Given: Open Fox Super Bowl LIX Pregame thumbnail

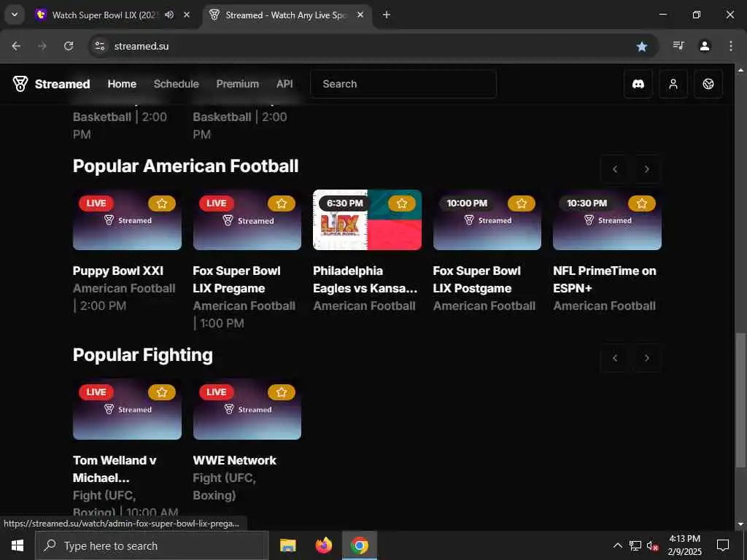Looking at the screenshot, I should coord(247,220).
